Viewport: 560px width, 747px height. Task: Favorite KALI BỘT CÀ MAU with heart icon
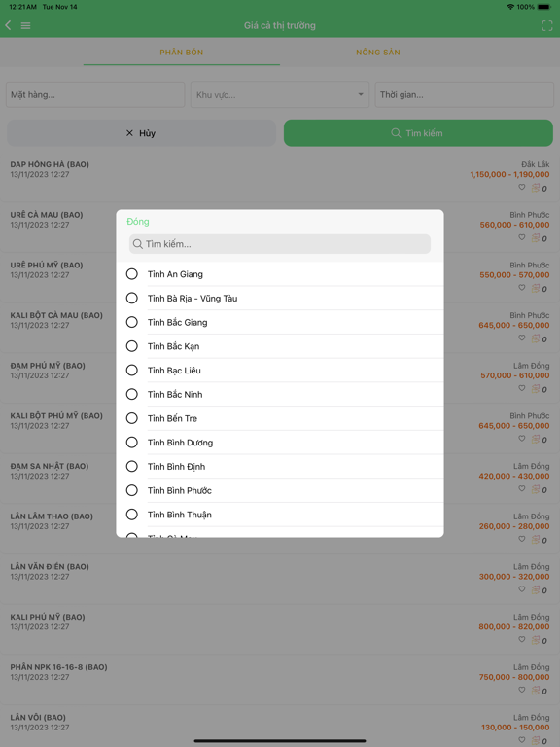point(522,338)
